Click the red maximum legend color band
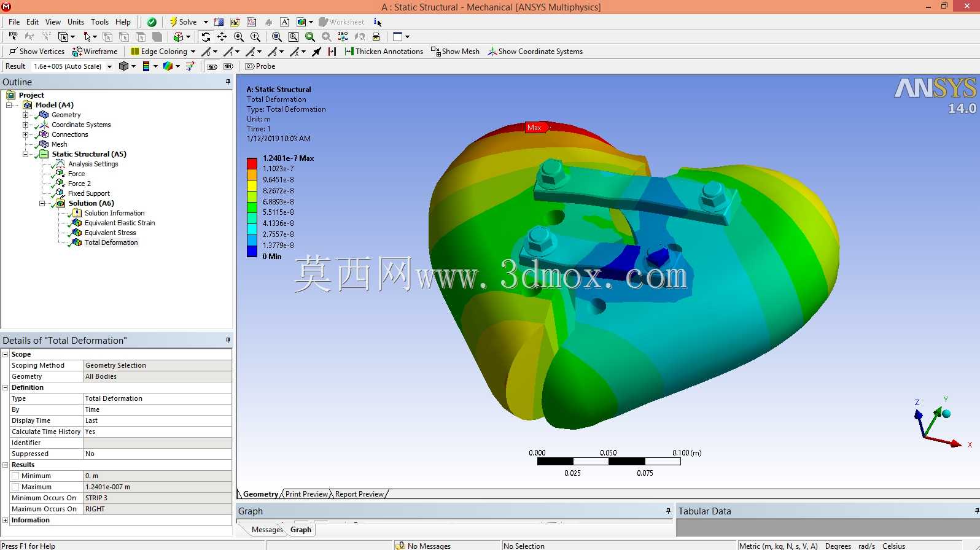 [252, 163]
